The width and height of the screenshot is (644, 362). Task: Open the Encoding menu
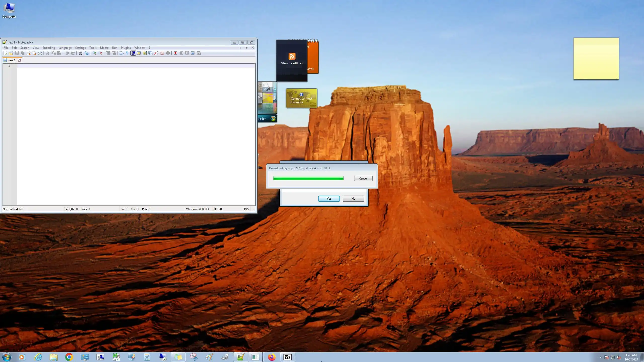[x=49, y=48]
